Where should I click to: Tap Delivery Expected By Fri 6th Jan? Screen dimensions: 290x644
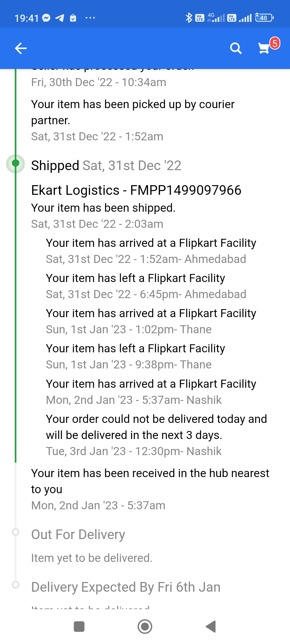point(126,587)
